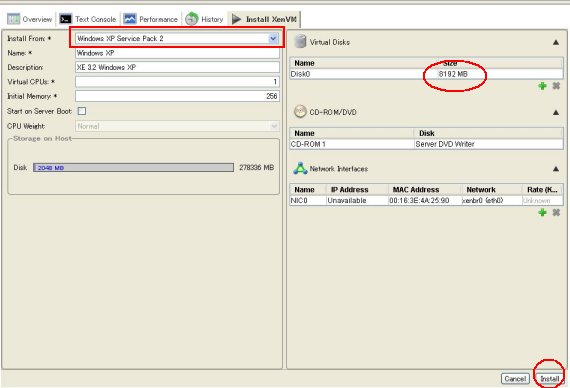Click the CD-ROM Disk column header
Image resolution: width=570 pixels, height=388 pixels.
pyautogui.click(x=489, y=133)
